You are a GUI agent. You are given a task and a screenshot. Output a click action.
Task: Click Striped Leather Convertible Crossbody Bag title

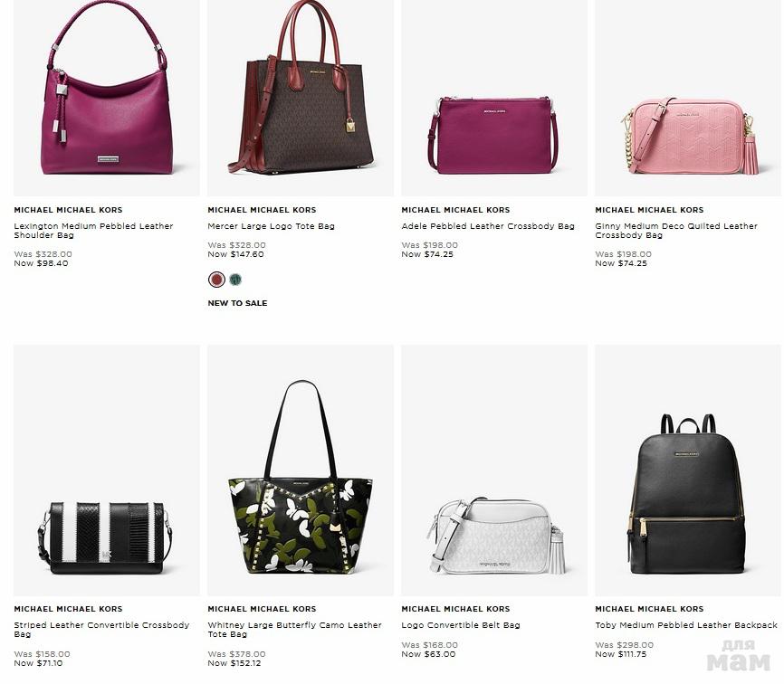tap(102, 630)
